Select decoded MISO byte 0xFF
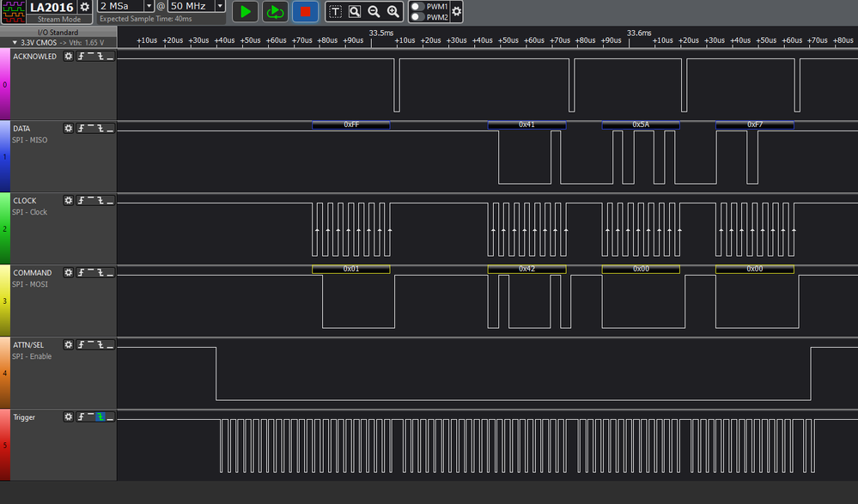This screenshot has height=504, width=858. 350,124
